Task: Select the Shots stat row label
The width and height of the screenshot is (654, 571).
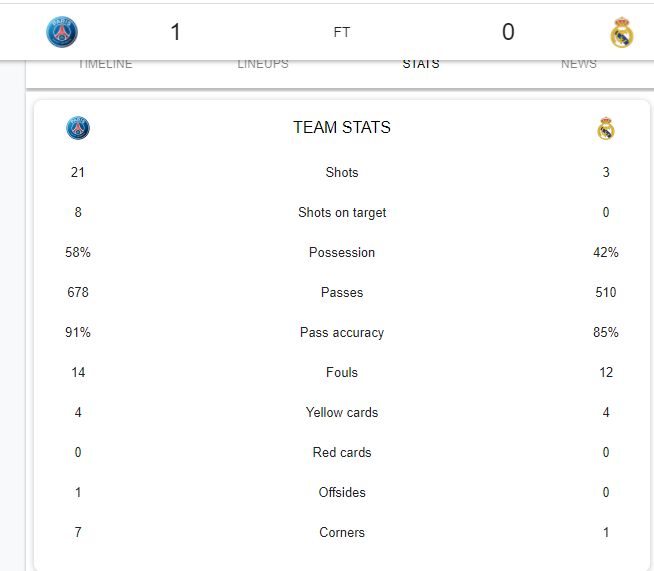Action: coord(342,172)
